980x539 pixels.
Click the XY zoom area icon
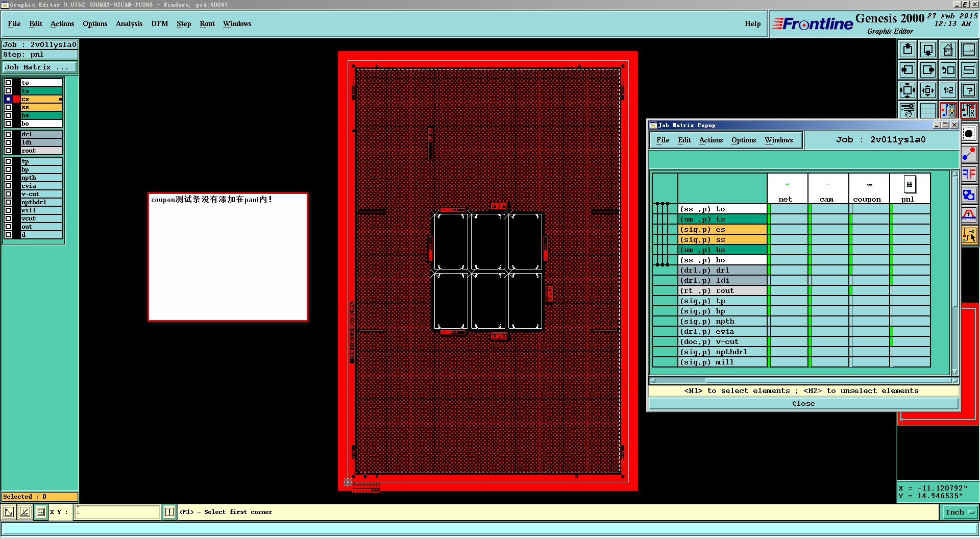[969, 50]
